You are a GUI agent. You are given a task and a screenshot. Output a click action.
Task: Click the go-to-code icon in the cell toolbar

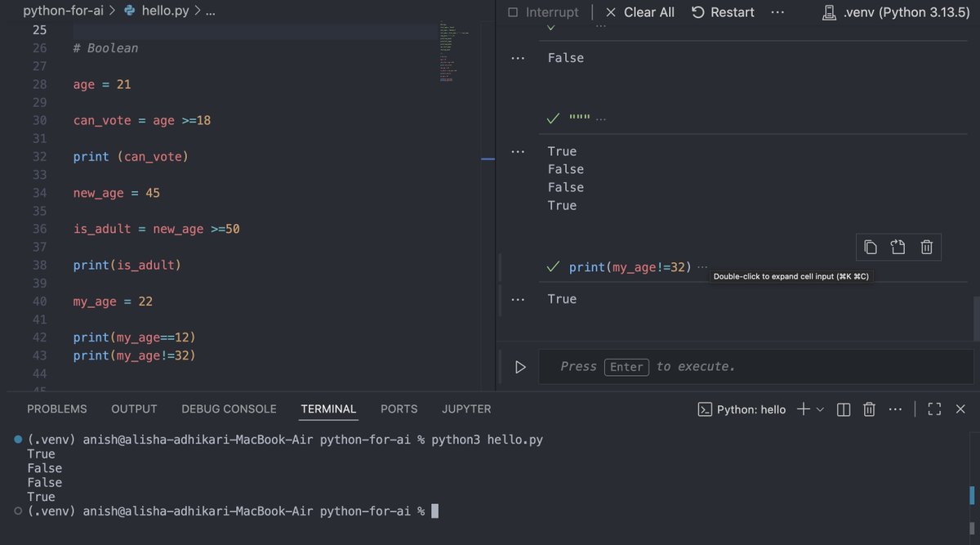pyautogui.click(x=898, y=247)
